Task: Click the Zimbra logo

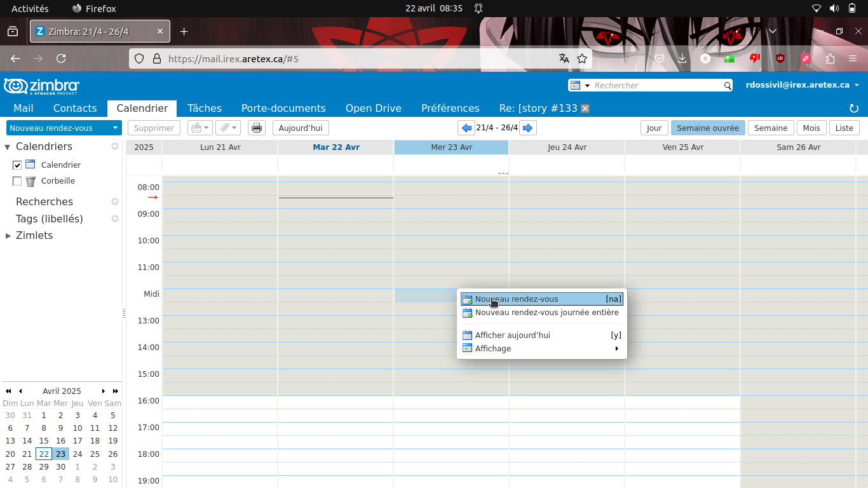Action: point(42,86)
